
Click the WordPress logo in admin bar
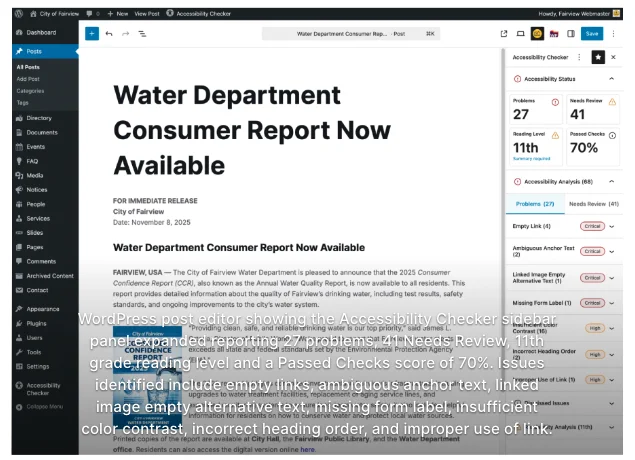[19, 14]
